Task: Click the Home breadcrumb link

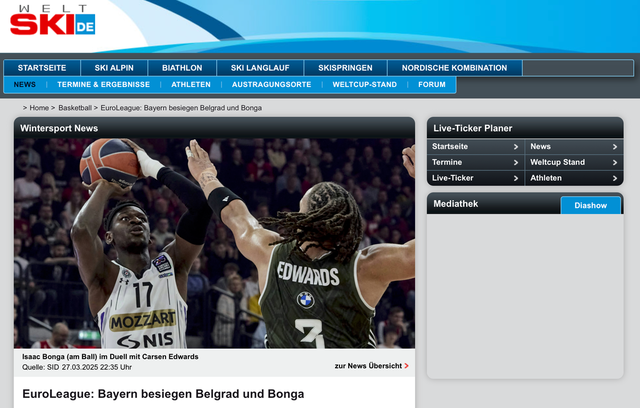Action: point(39,107)
